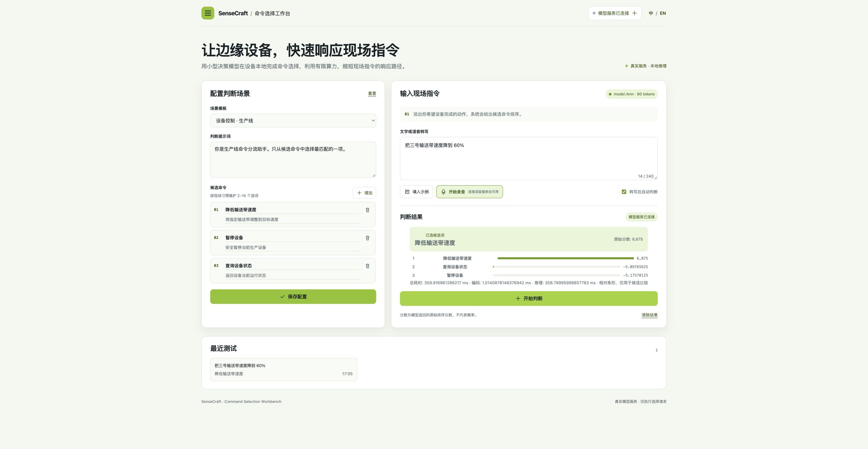Click the -5.17578125 score value
Image resolution: width=868 pixels, height=449 pixels.
635,275
